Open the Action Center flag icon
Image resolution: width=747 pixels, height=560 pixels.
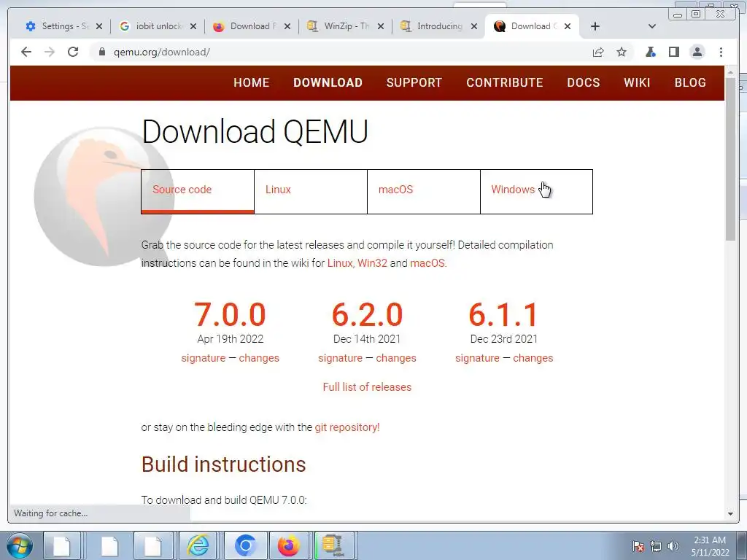pos(638,546)
